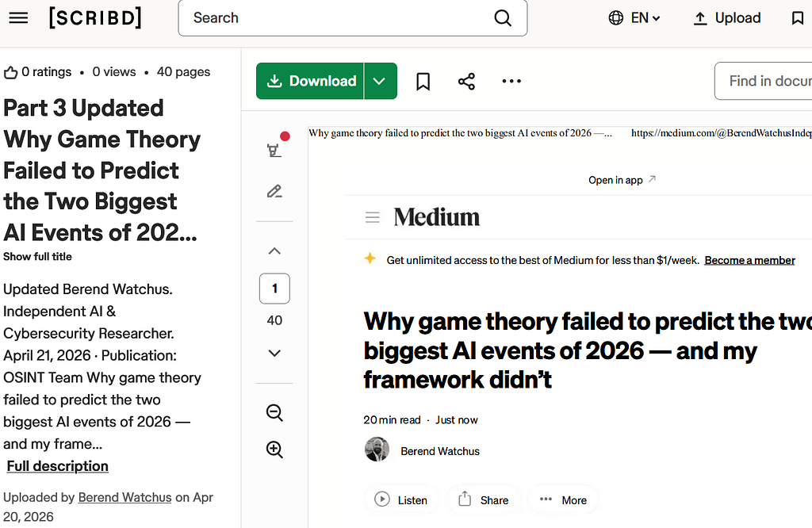Click the article headline text
812x528 pixels.
(588, 350)
